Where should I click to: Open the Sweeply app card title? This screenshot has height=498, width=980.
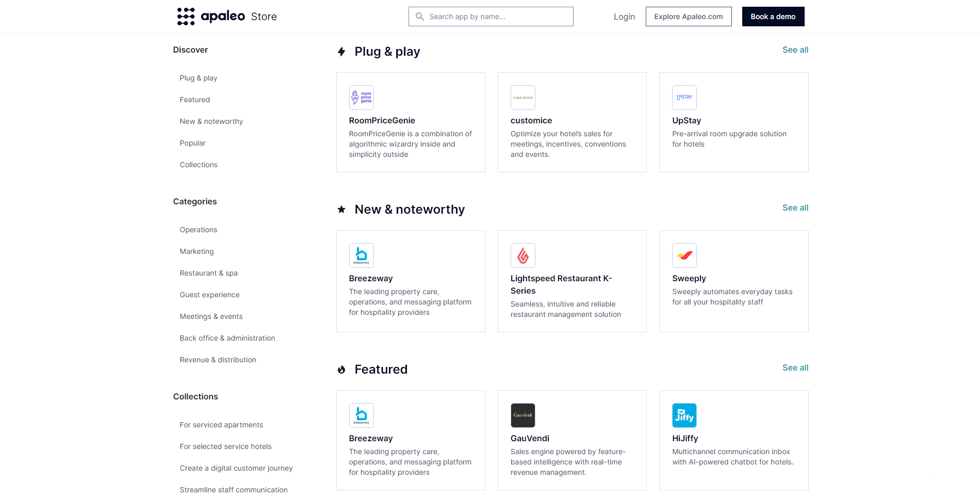coord(689,279)
